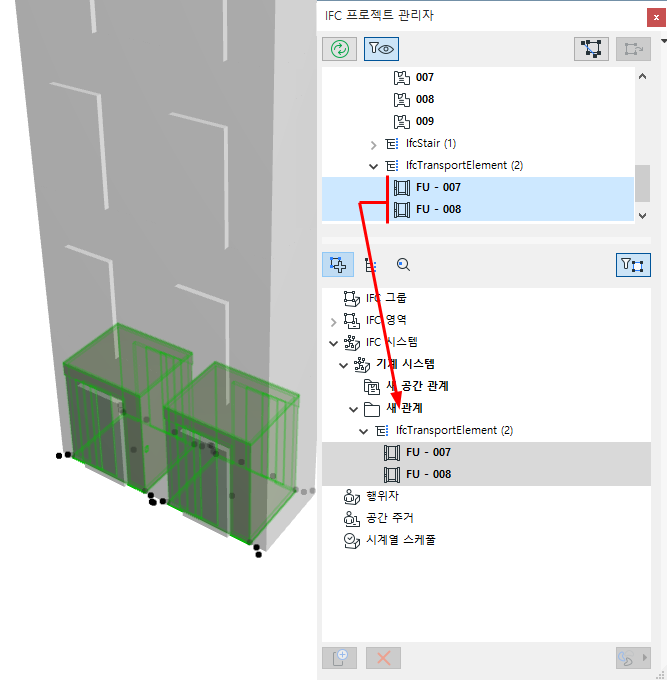Image resolution: width=667 pixels, height=680 pixels.
Task: Toggle the filter visible elements eye button
Action: (381, 49)
